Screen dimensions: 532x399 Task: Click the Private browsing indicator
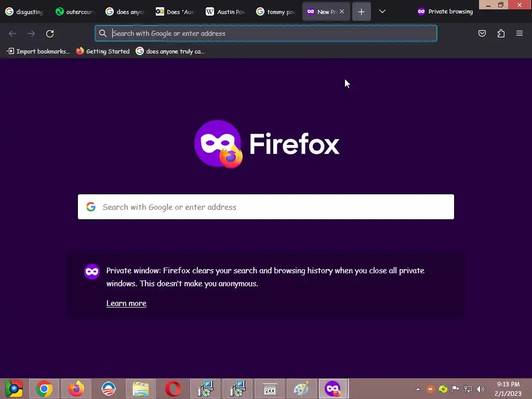pos(445,11)
